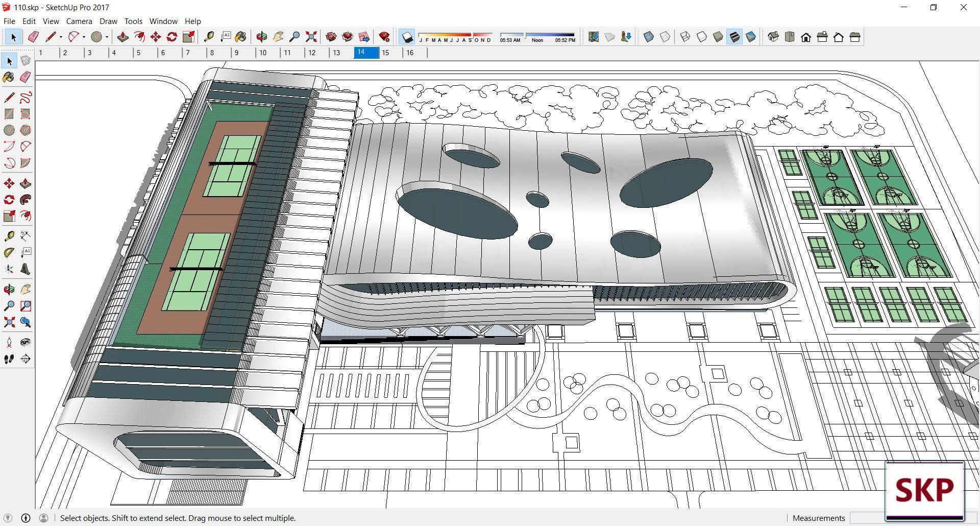Select the Polygon tool

pyautogui.click(x=25, y=130)
